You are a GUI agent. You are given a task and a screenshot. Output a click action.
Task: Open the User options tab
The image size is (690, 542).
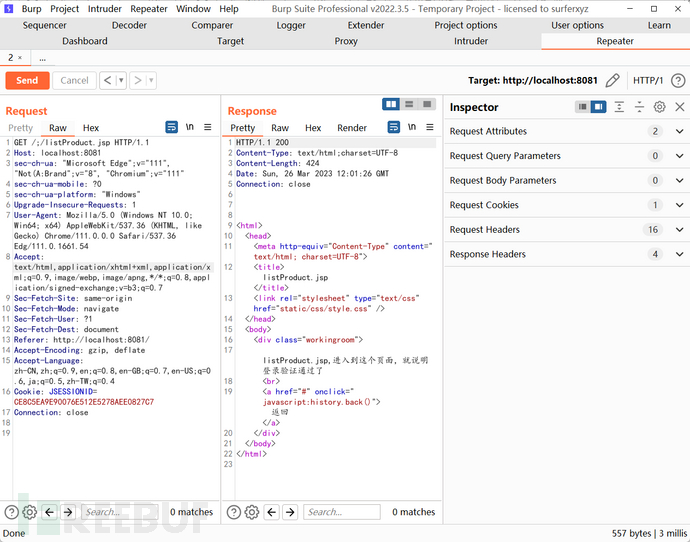[577, 26]
